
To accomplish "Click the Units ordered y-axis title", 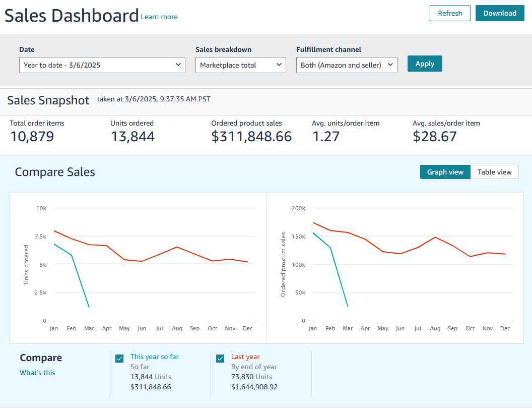I will tap(26, 265).
